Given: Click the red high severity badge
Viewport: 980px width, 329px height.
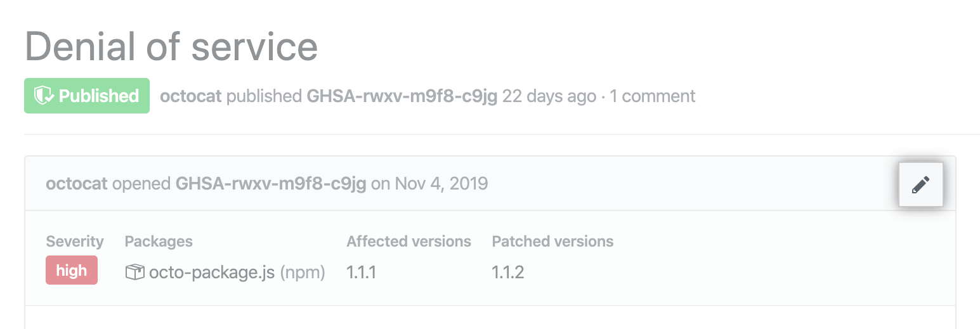Looking at the screenshot, I should pyautogui.click(x=72, y=271).
